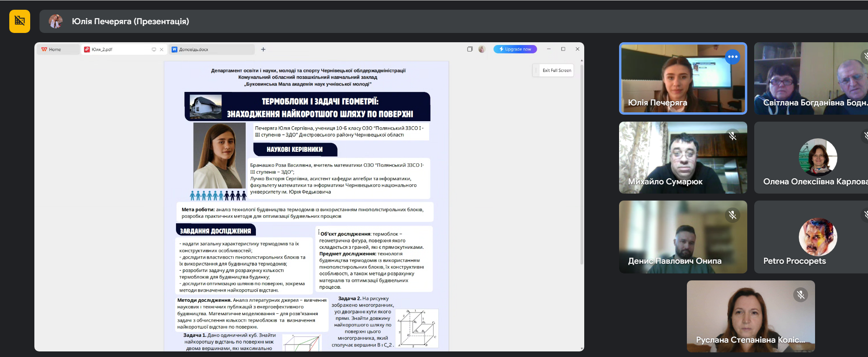The width and height of the screenshot is (868, 357).
Task: Click the WPS account avatar icon
Action: pyautogui.click(x=482, y=49)
